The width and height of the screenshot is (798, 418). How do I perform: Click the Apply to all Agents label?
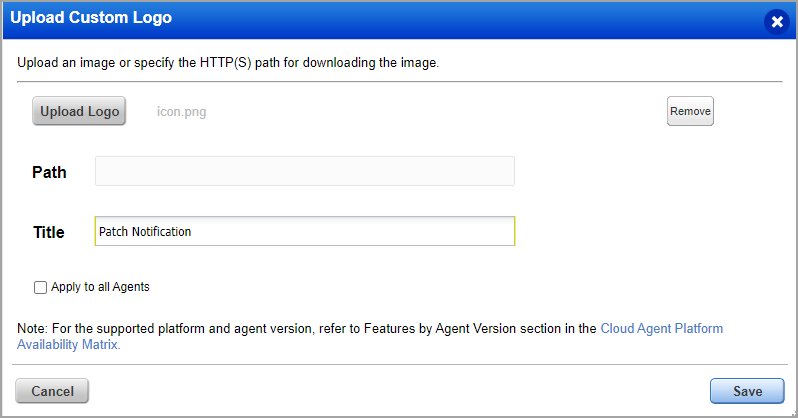coord(100,288)
